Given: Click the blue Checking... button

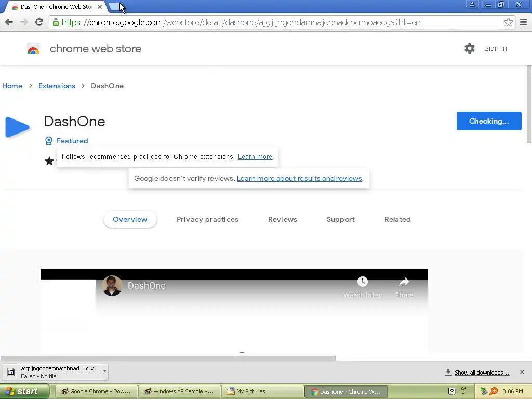Looking at the screenshot, I should pyautogui.click(x=488, y=121).
